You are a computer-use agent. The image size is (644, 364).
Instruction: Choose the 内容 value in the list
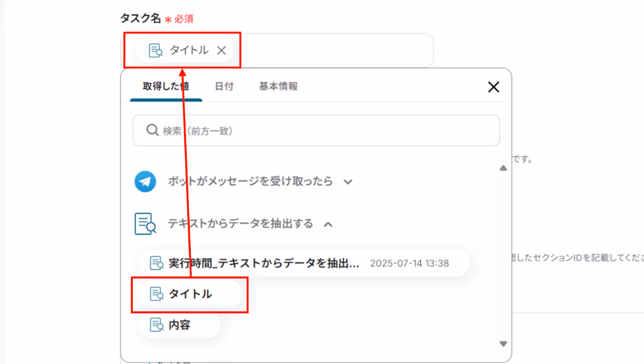pos(179,325)
